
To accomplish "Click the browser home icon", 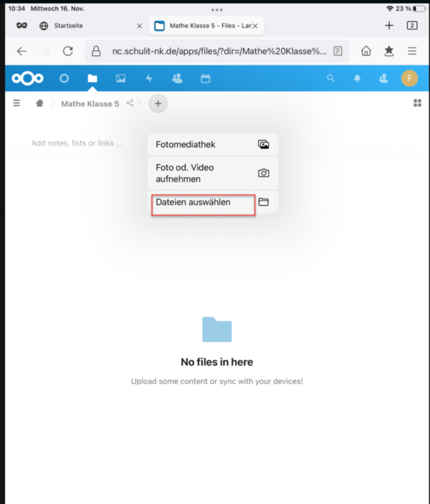I will click(366, 51).
